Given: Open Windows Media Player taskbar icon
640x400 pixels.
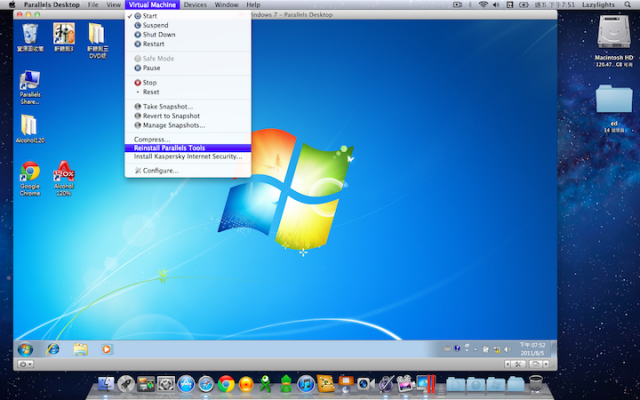Looking at the screenshot, I should click(x=107, y=349).
